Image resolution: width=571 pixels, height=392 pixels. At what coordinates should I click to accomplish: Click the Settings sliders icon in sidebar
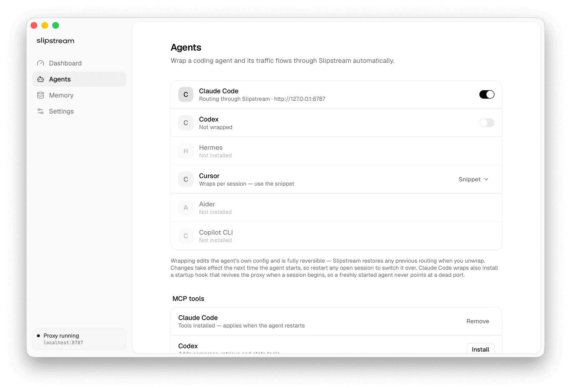pyautogui.click(x=41, y=111)
